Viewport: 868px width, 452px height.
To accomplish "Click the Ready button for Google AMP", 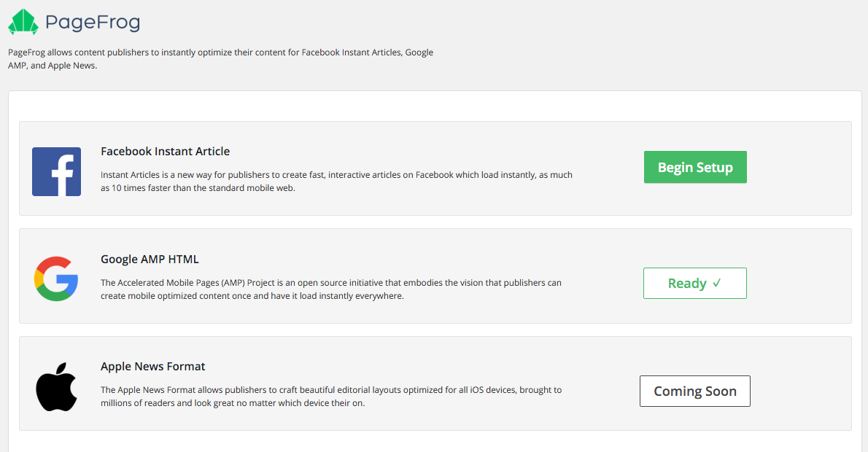I will (x=694, y=284).
